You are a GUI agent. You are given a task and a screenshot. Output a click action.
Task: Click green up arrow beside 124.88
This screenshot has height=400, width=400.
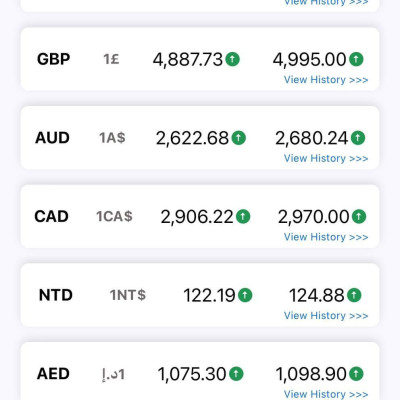point(354,295)
